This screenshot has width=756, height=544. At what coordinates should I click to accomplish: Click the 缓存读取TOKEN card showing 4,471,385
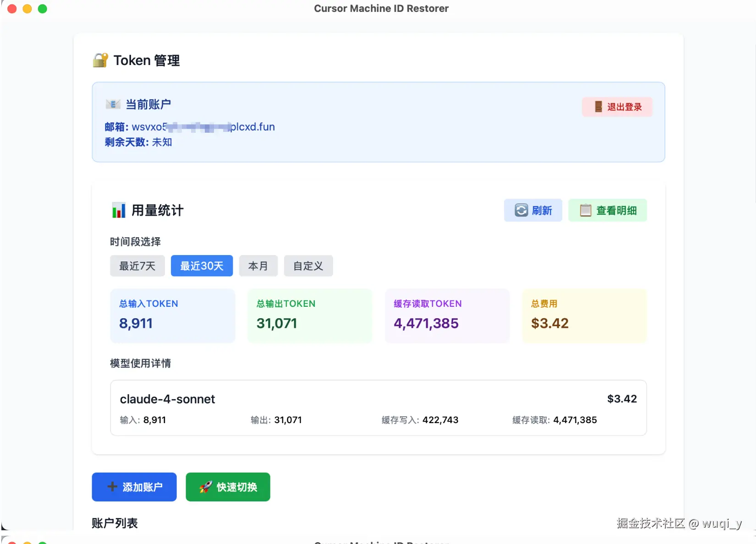coord(447,316)
